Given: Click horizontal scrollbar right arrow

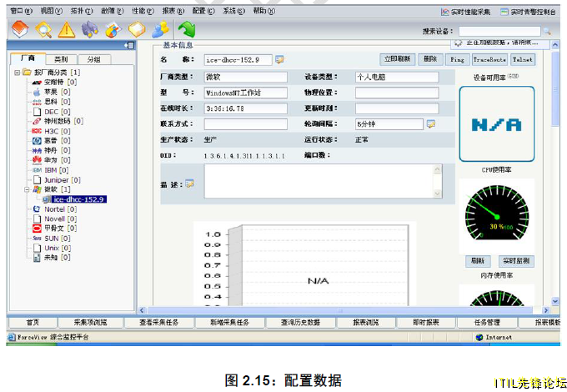Looking at the screenshot, I should click(546, 310).
